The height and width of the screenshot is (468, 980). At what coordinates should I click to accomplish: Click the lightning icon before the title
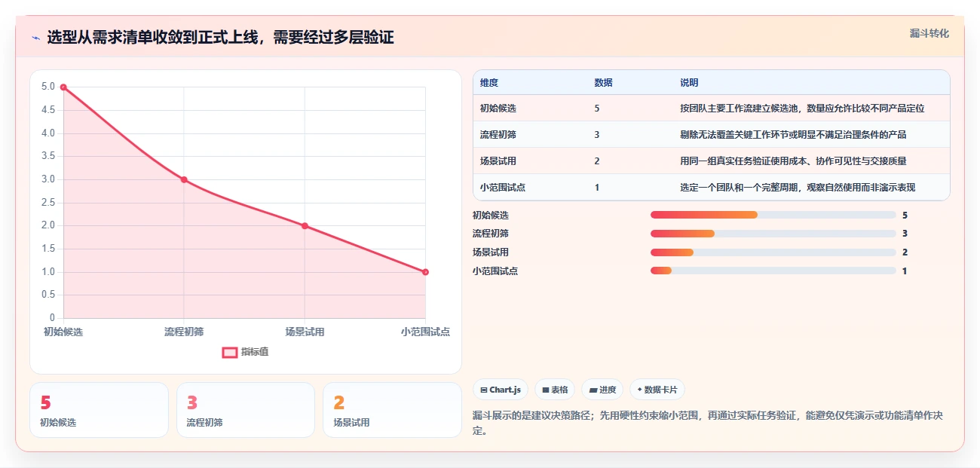(x=35, y=37)
